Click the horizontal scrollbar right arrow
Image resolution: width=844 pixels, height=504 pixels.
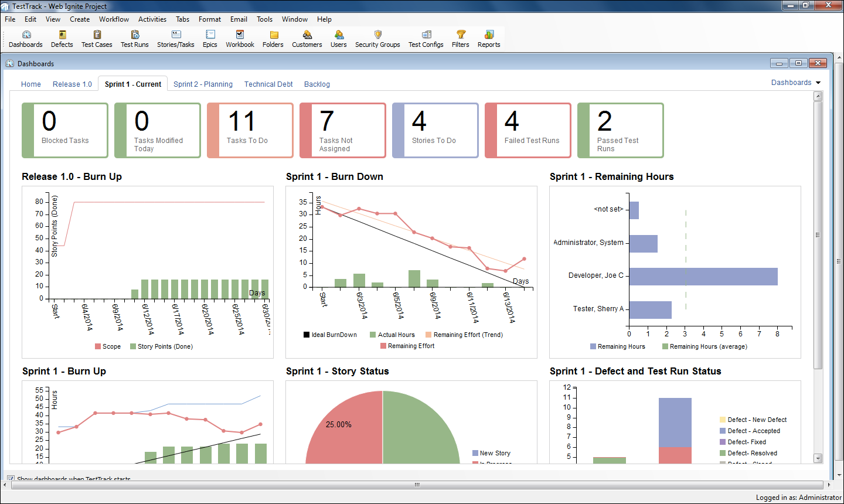tap(829, 485)
